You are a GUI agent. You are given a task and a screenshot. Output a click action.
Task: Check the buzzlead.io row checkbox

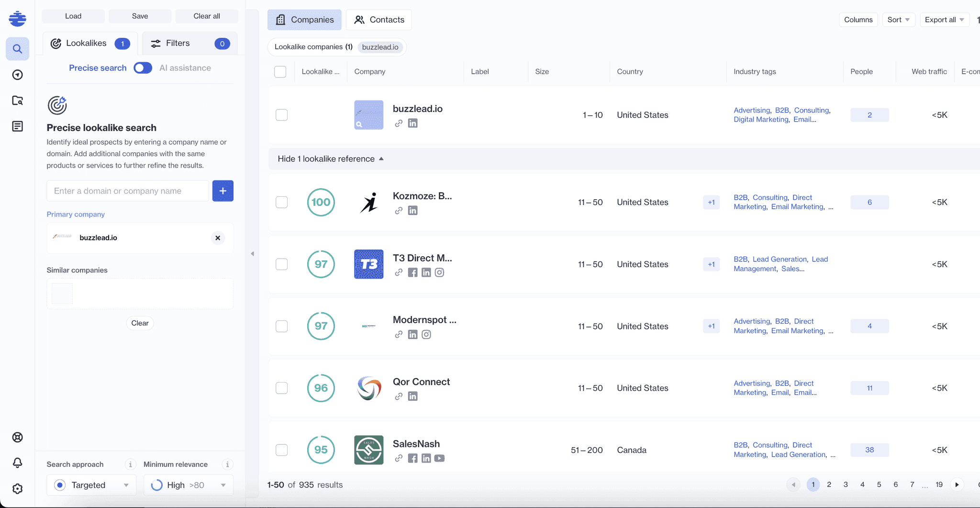[282, 115]
